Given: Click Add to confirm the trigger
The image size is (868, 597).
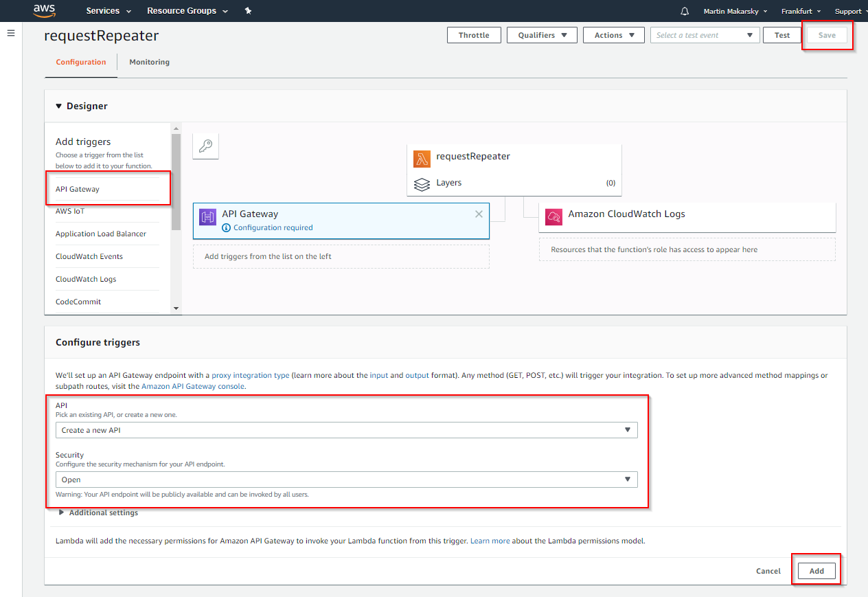Looking at the screenshot, I should 816,570.
